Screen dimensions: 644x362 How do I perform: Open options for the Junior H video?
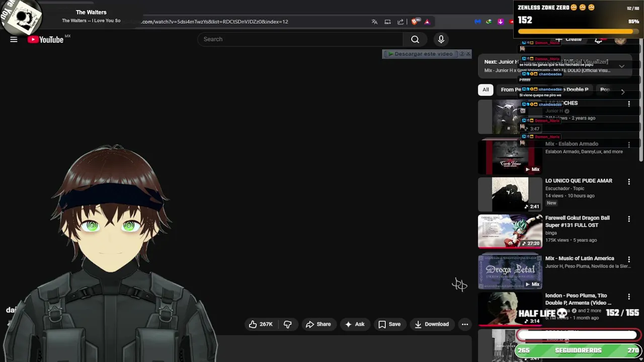point(629,104)
